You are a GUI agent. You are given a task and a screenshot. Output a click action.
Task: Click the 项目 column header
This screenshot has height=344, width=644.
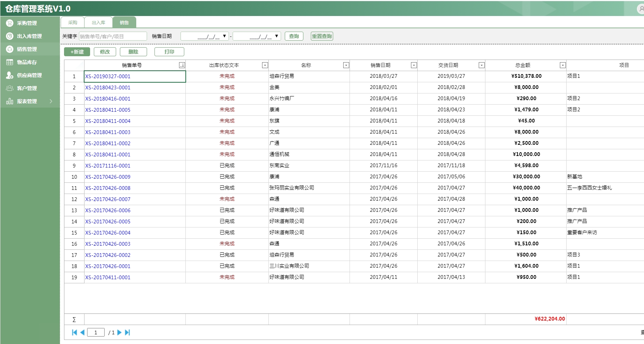[605, 65]
